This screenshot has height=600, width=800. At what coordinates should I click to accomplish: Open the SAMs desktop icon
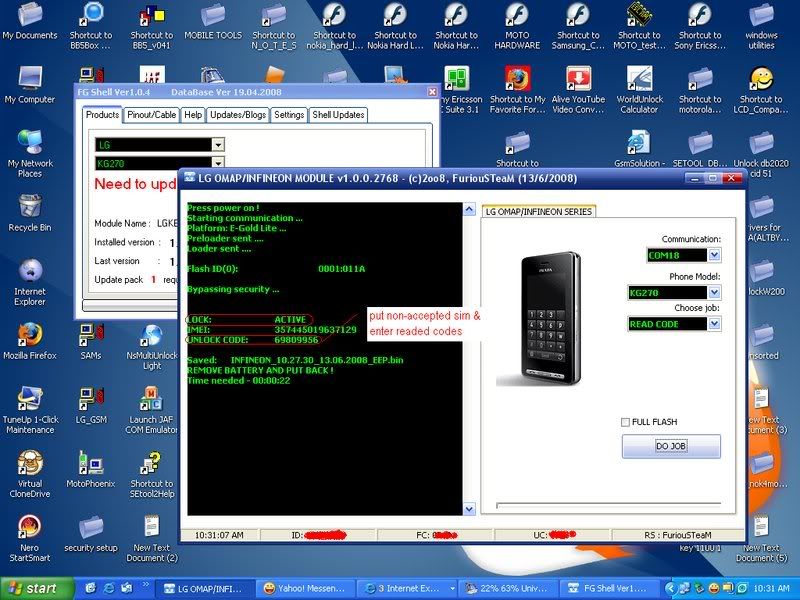pos(91,341)
